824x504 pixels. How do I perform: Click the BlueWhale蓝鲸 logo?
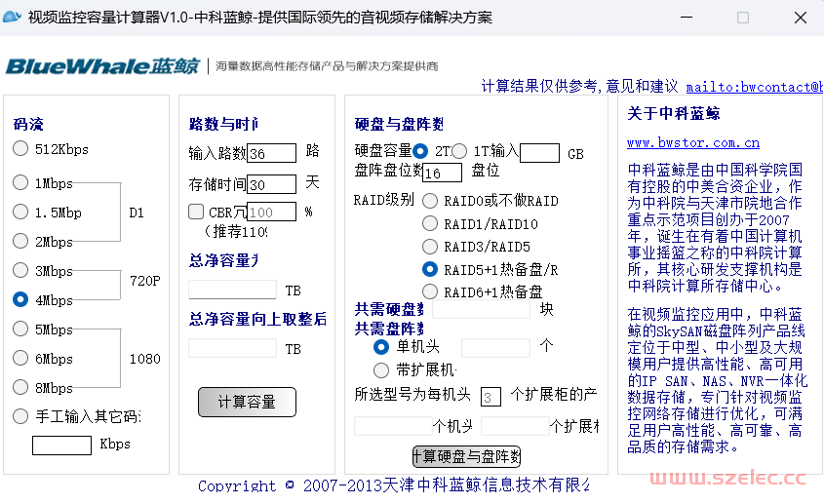103,66
